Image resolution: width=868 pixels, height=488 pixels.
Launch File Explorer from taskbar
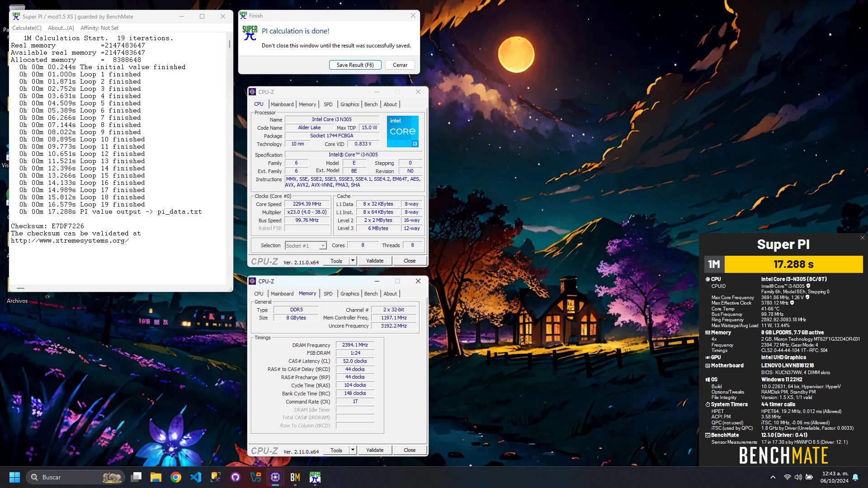pos(156,477)
